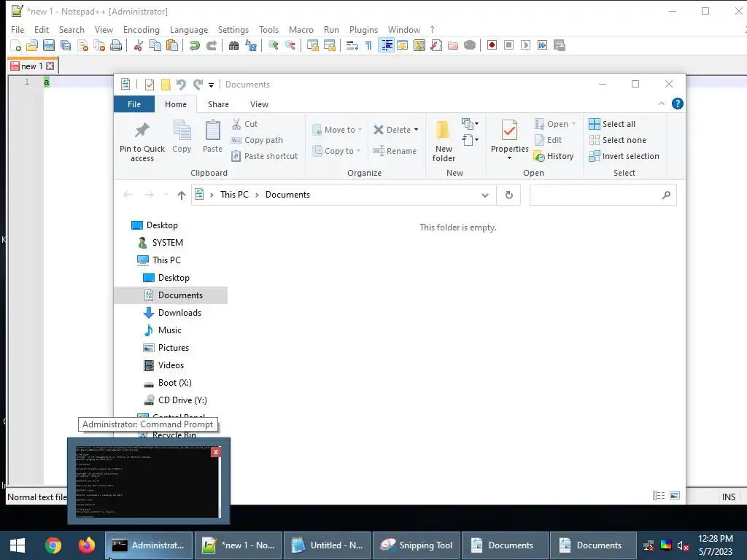Switch to the View ribbon tab in Explorer
Screen dimensions: 747x560
coord(259,104)
